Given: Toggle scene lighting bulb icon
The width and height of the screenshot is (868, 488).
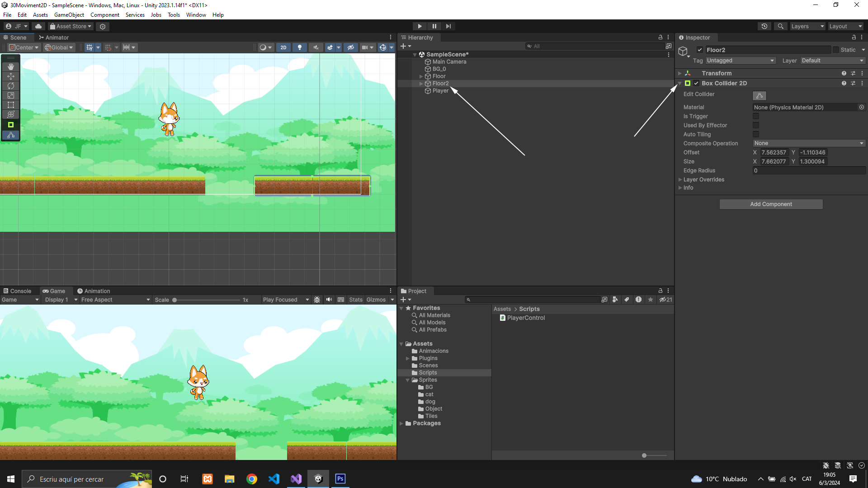Looking at the screenshot, I should [299, 47].
